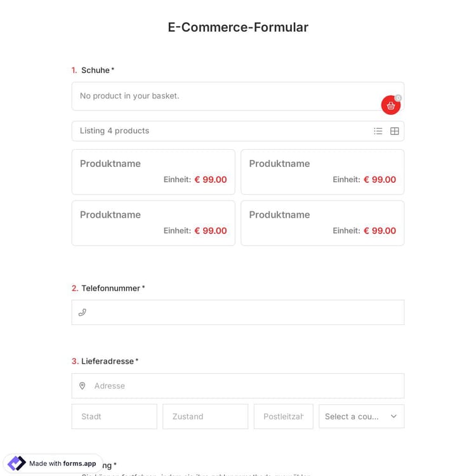Switch products to list view
The width and height of the screenshot is (476, 476).
378,131
